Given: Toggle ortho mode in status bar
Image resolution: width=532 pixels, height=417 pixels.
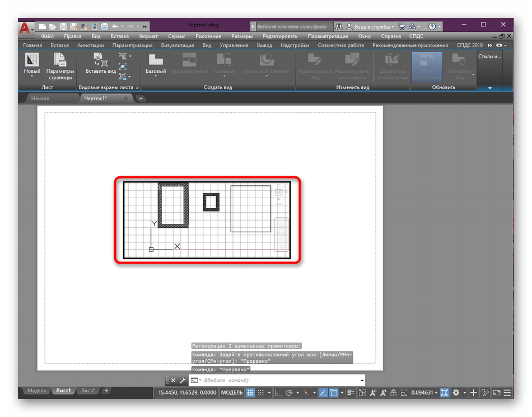Looking at the screenshot, I should pyautogui.click(x=277, y=392).
